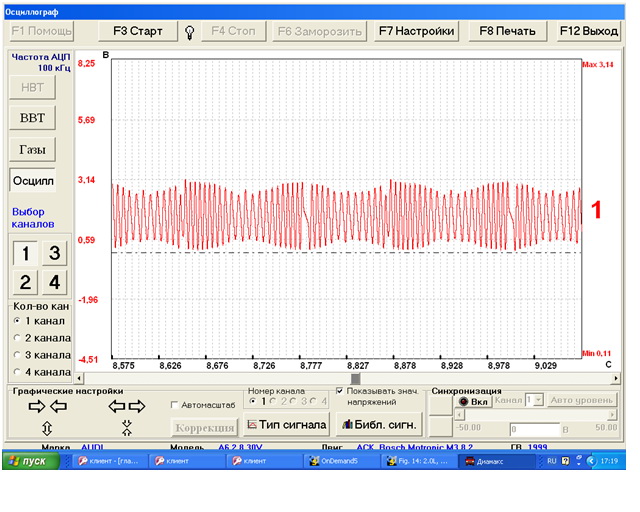Click the right arrow of graph scrollbar
Screen dimensions: 640x512
[x=616, y=378]
